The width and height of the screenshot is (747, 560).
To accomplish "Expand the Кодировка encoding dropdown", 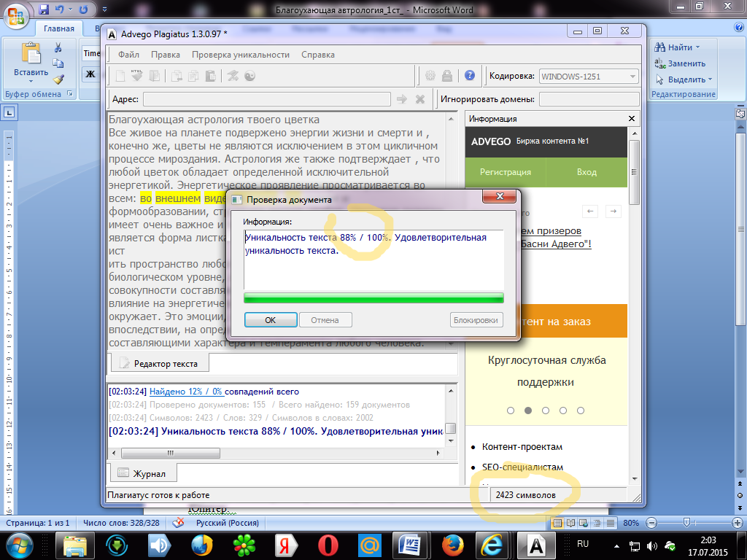I will click(631, 76).
